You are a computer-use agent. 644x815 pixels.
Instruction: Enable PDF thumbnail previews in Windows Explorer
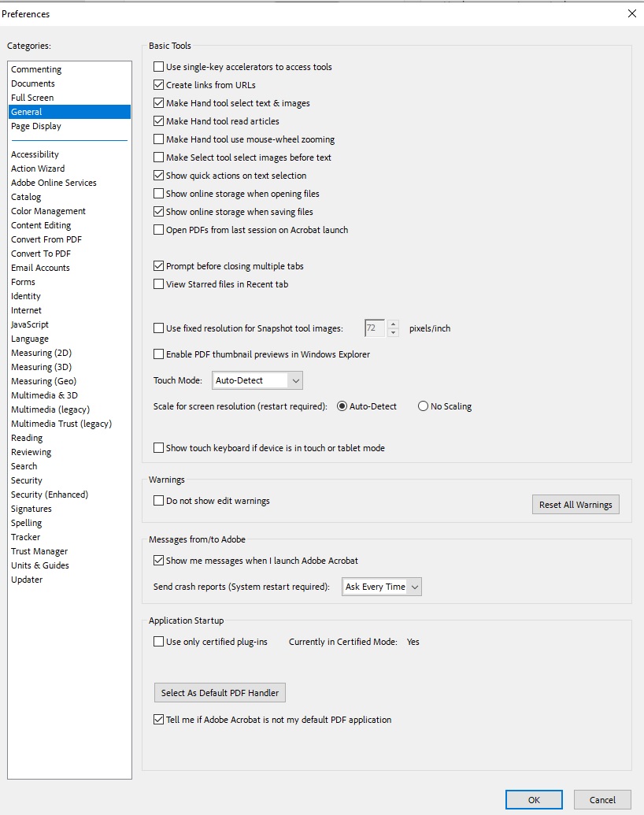pyautogui.click(x=158, y=354)
